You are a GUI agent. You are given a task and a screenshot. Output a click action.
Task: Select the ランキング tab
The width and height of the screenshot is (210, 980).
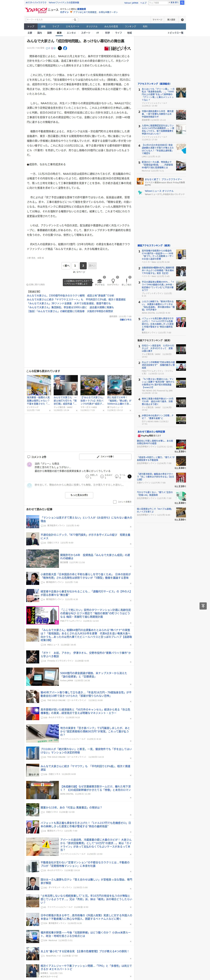coord(130,27)
